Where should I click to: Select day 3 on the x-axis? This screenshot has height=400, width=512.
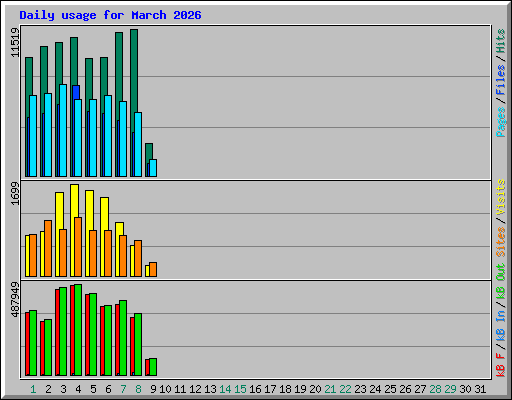click(x=63, y=389)
